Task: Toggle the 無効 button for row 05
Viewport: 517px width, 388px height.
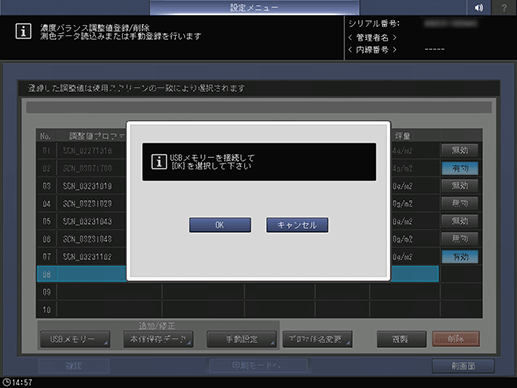Action: pyautogui.click(x=460, y=221)
